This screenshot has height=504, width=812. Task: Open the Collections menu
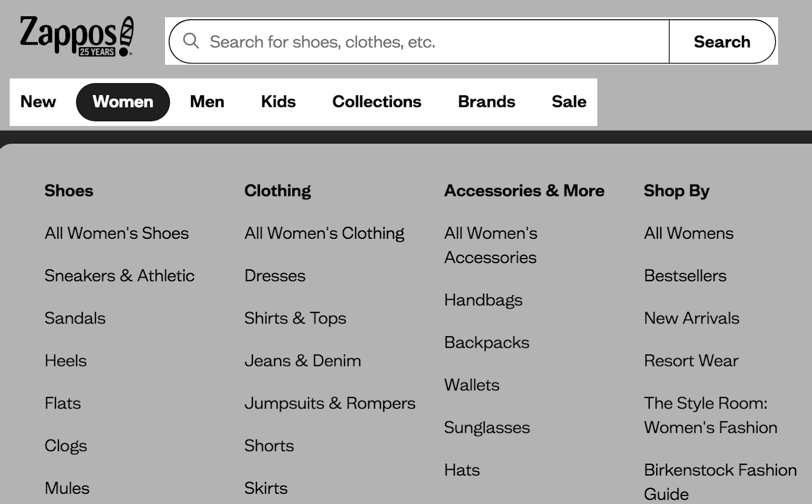[x=377, y=101]
